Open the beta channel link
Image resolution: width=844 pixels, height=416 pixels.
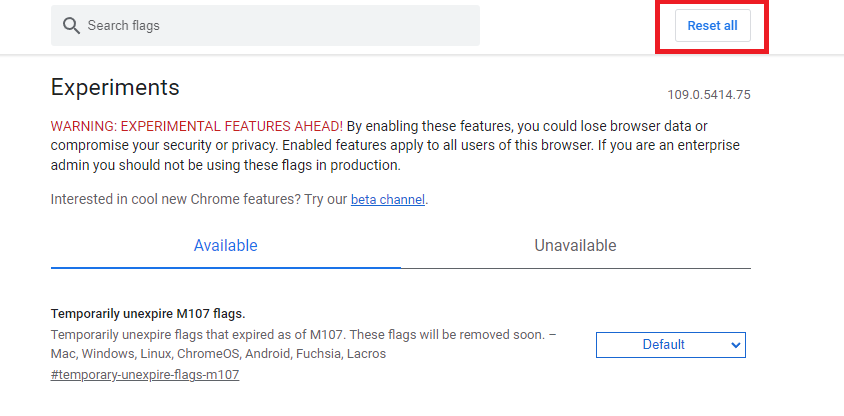pyautogui.click(x=388, y=200)
